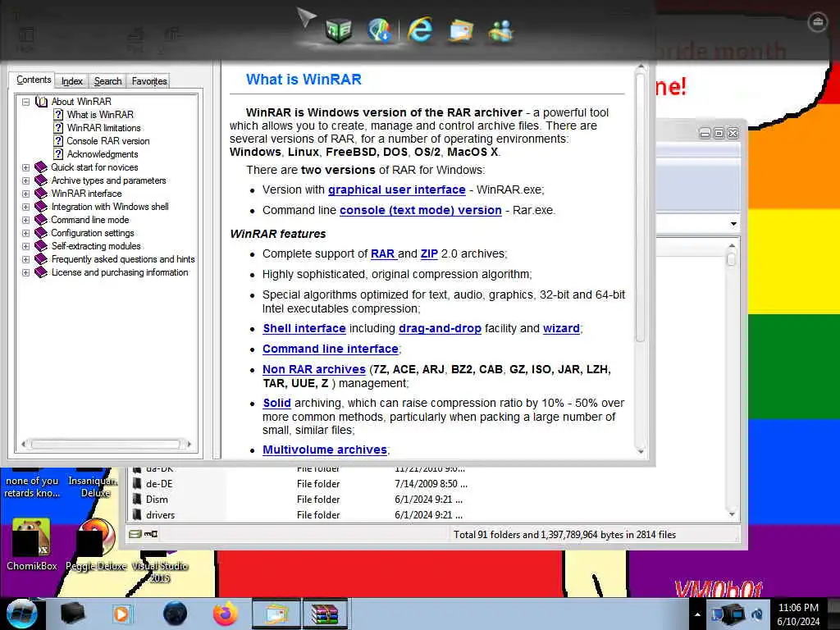Select What is WinRAR topic
The height and width of the screenshot is (630, 840).
pos(100,115)
